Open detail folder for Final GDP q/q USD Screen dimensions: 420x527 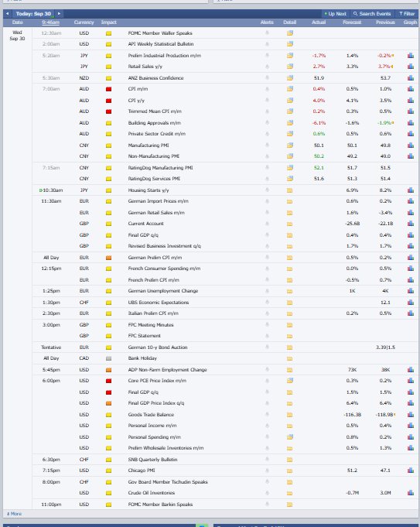[x=289, y=392]
